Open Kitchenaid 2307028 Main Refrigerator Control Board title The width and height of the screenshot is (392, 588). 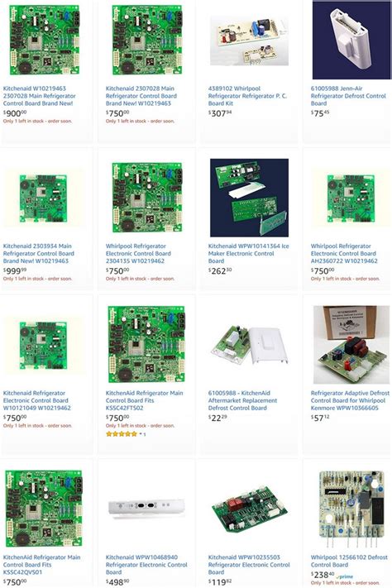[141, 96]
